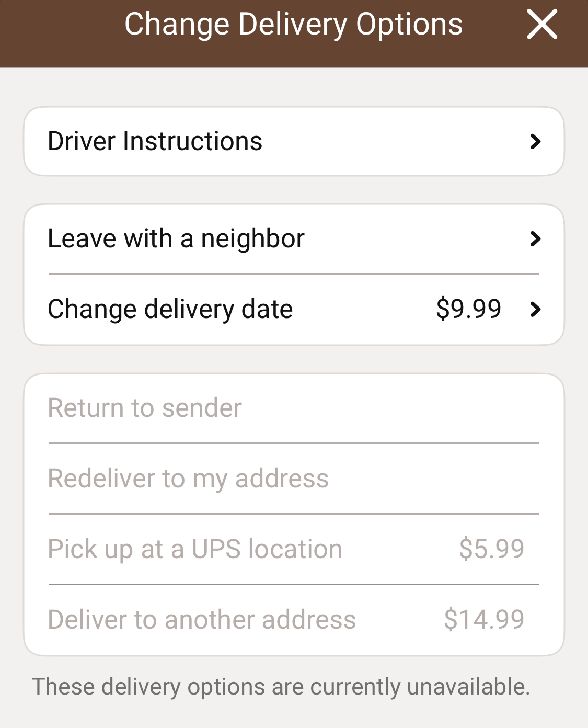The image size is (588, 728).
Task: Click the divider line below Return to sender
Action: tap(294, 443)
